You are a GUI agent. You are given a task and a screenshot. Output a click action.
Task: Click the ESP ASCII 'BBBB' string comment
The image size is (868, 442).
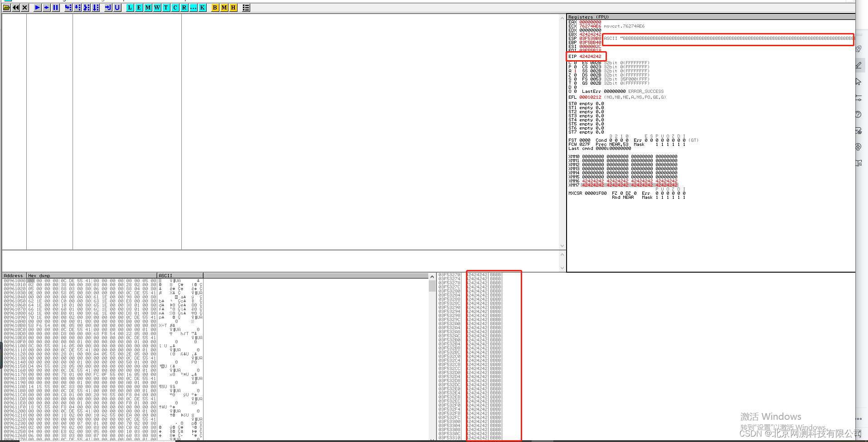[728, 38]
